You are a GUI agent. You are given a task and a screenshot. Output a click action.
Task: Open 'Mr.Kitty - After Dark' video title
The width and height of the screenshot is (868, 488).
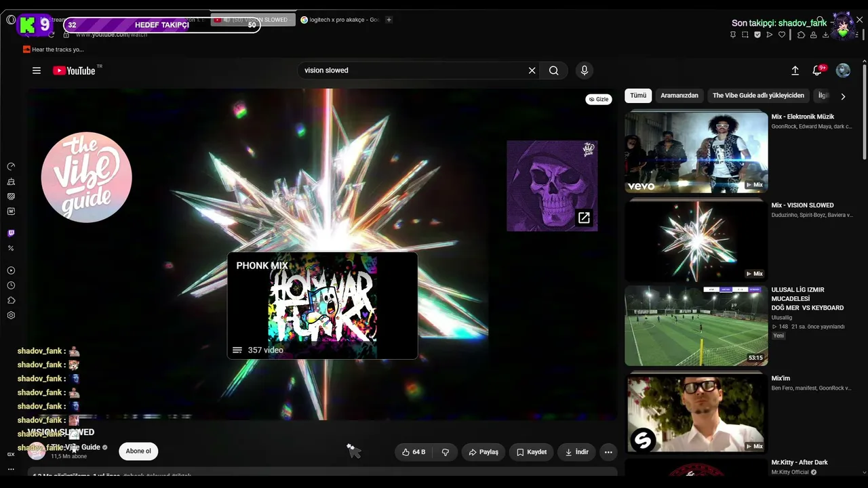coord(800,462)
